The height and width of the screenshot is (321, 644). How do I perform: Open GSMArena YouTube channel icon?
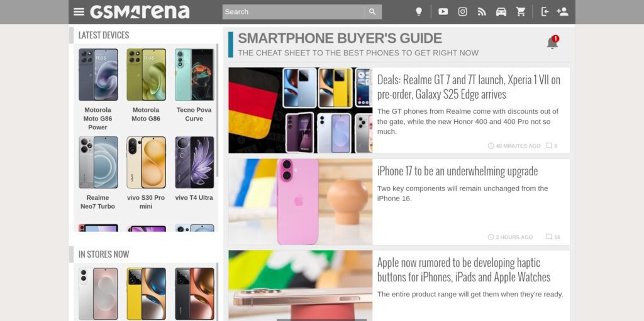click(443, 12)
